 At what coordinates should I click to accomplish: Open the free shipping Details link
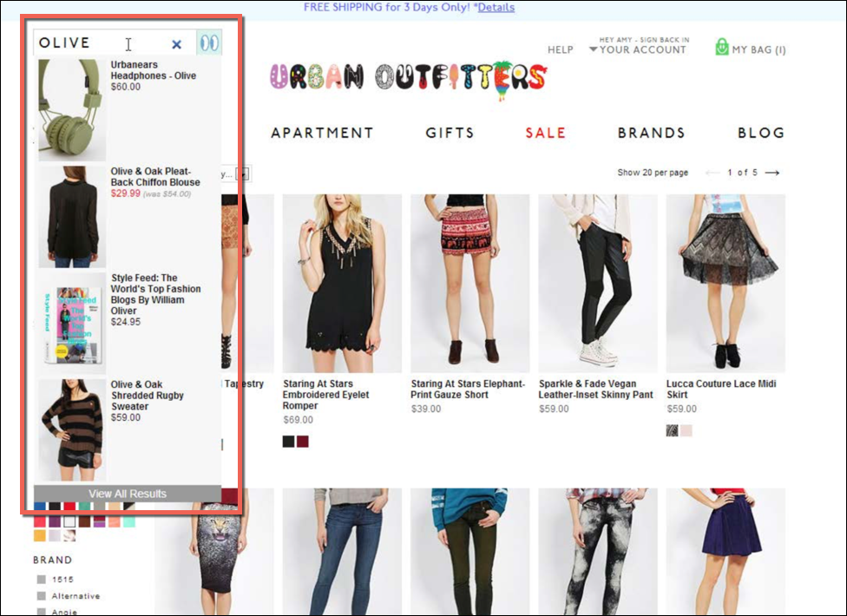point(496,8)
